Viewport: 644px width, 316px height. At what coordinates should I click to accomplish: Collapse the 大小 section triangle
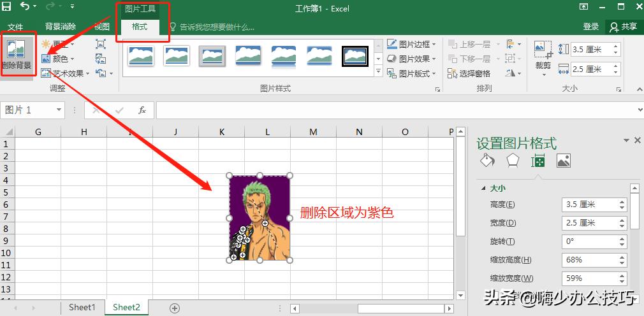[483, 189]
